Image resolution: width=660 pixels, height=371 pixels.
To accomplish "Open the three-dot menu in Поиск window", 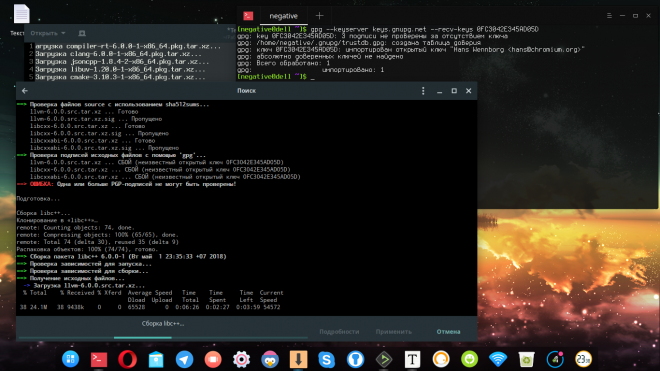I will pyautogui.click(x=423, y=91).
